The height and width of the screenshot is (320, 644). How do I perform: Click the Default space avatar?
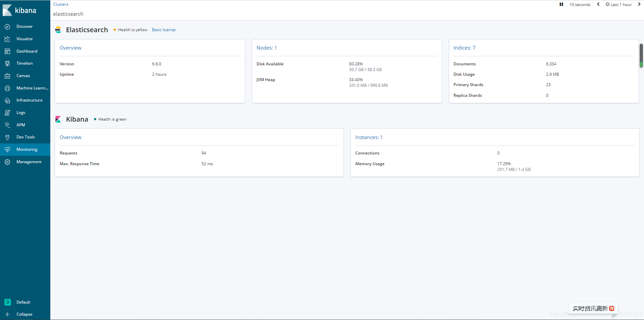[x=8, y=302]
